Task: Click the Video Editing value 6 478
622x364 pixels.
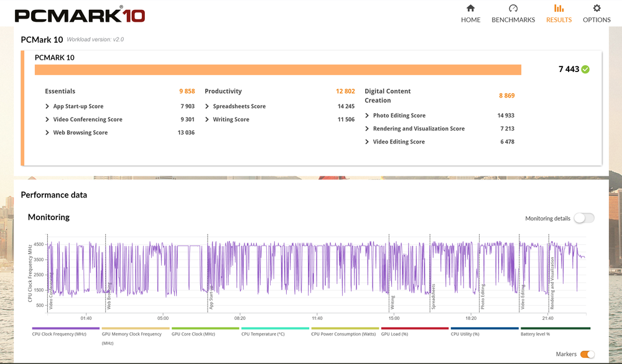Action: 508,142
